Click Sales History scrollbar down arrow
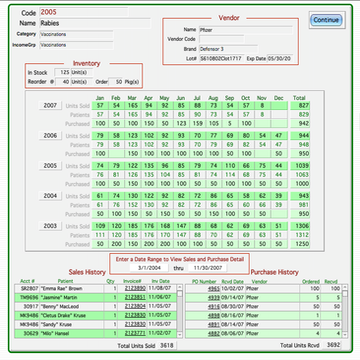The width and height of the screenshot is (360, 360). (180, 334)
